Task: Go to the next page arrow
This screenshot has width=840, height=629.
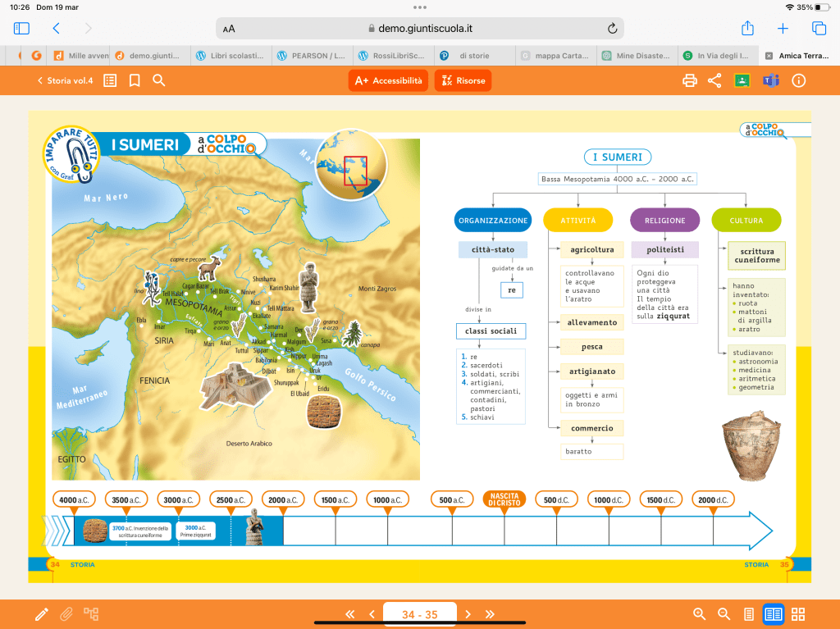Action: pyautogui.click(x=468, y=614)
